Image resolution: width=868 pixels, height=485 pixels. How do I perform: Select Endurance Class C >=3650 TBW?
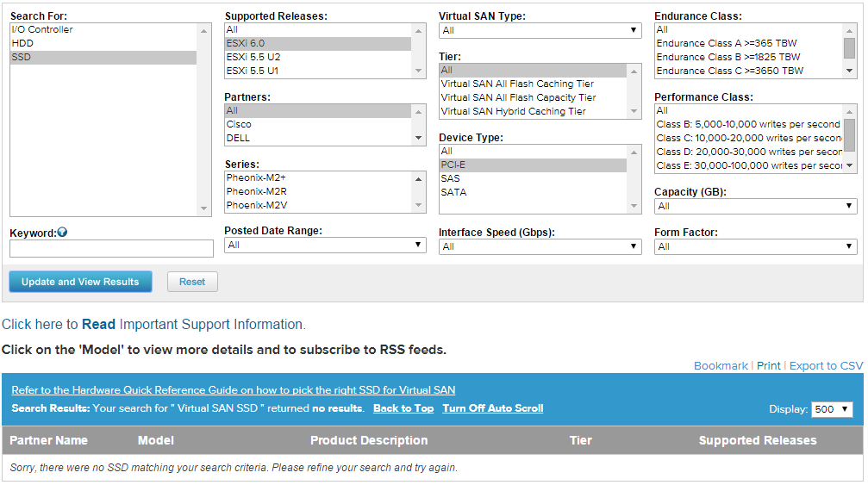pyautogui.click(x=748, y=72)
